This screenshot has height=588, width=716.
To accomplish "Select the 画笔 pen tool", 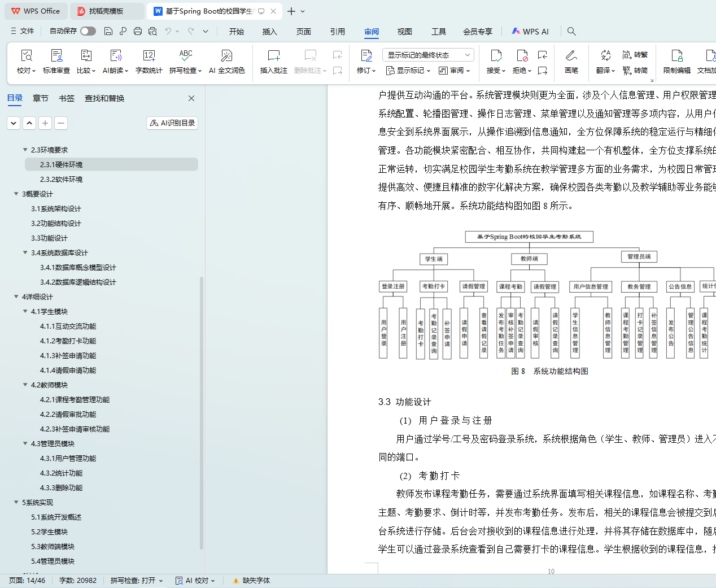I will coord(571,56).
